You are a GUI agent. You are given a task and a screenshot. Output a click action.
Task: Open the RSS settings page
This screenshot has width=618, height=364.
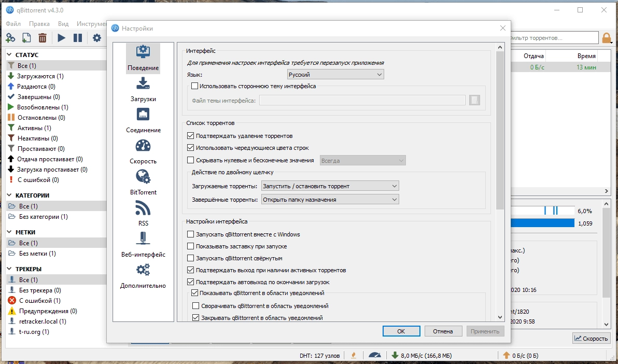(143, 214)
